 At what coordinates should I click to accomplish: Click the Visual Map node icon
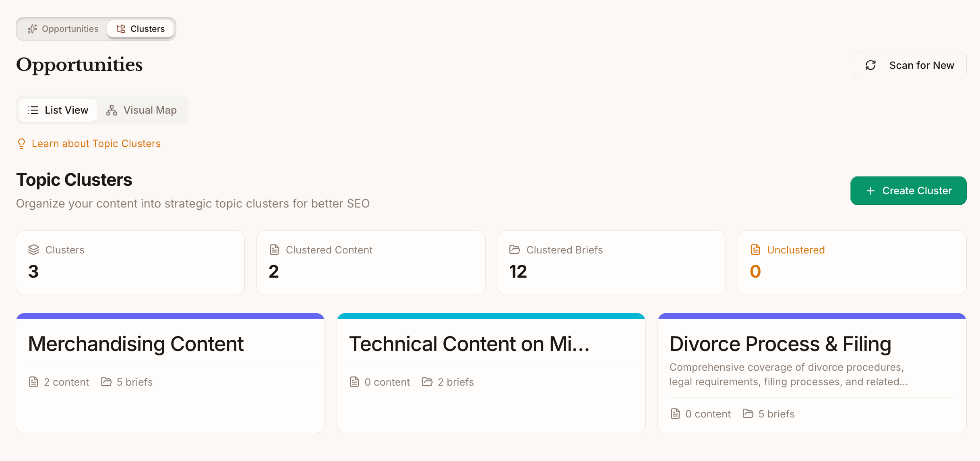112,110
